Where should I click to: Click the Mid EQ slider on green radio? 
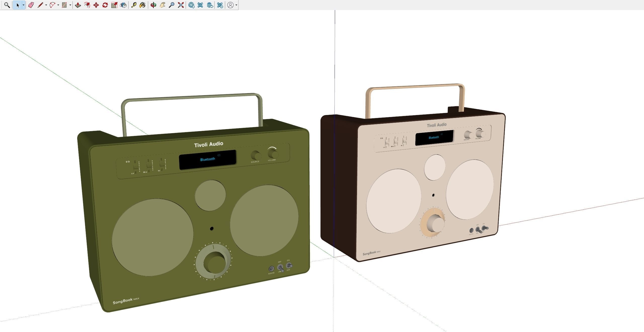point(149,166)
